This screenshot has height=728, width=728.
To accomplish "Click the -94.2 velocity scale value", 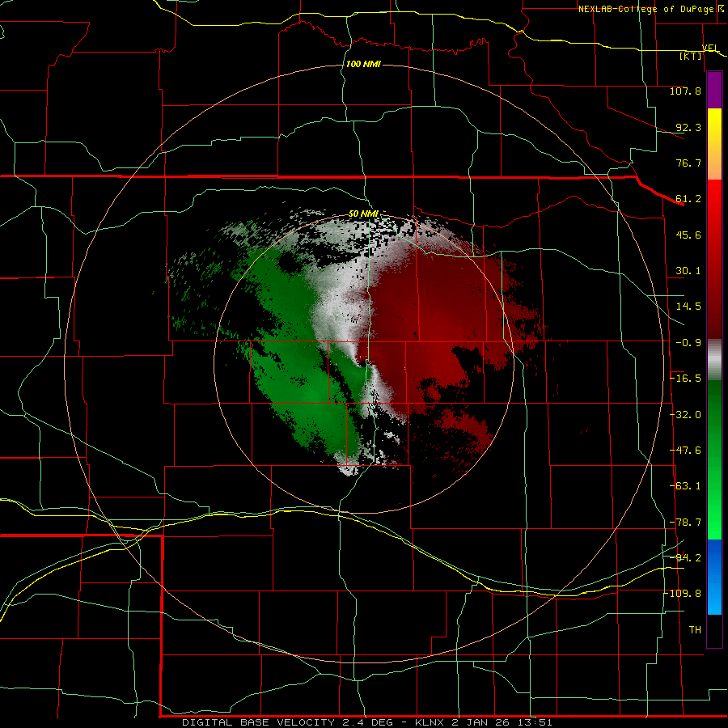I will pyautogui.click(x=685, y=558).
